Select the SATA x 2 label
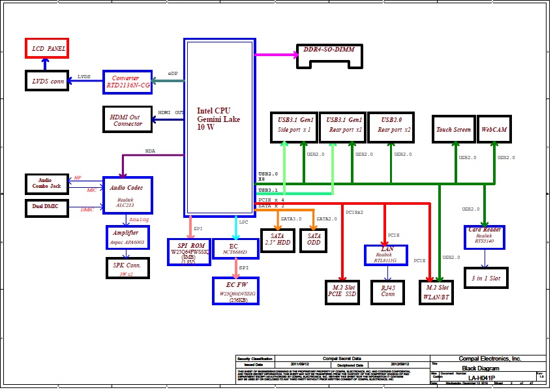This screenshot has width=555, height=392. click(x=271, y=206)
